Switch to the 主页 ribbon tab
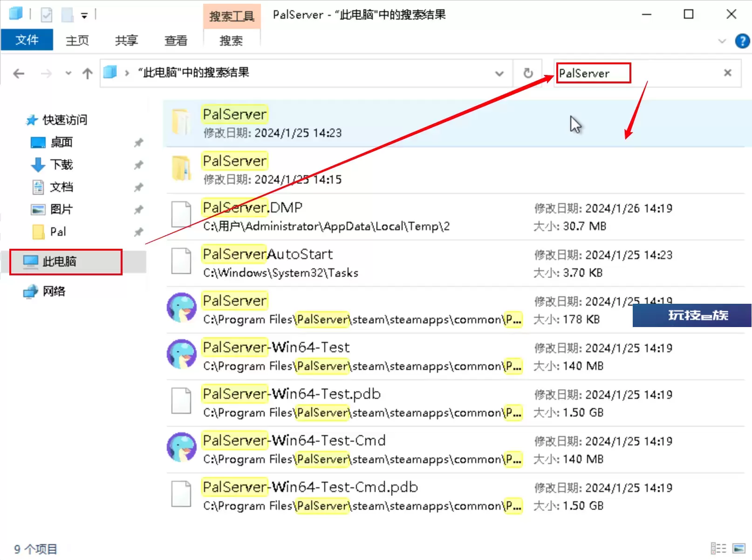752x560 pixels. pos(77,41)
